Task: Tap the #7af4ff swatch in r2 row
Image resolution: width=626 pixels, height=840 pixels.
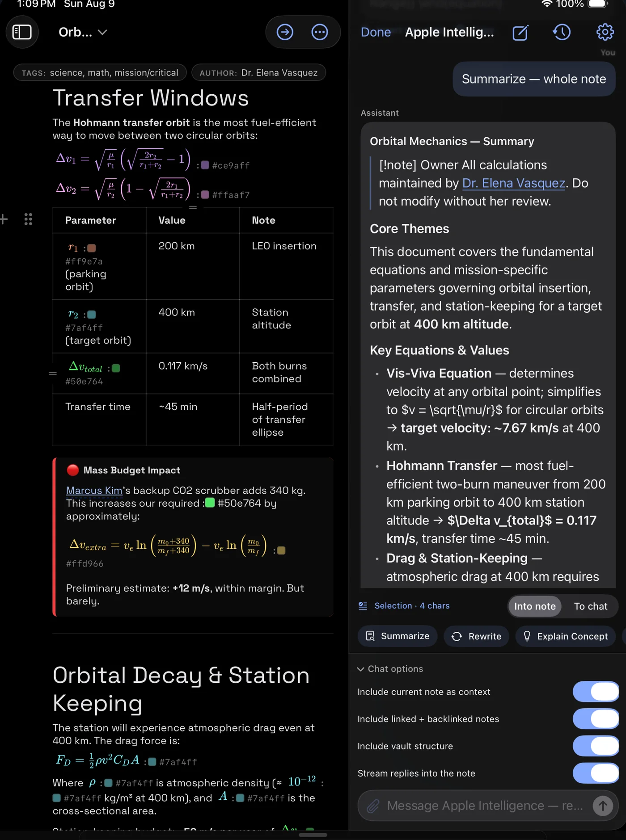Action: (92, 315)
